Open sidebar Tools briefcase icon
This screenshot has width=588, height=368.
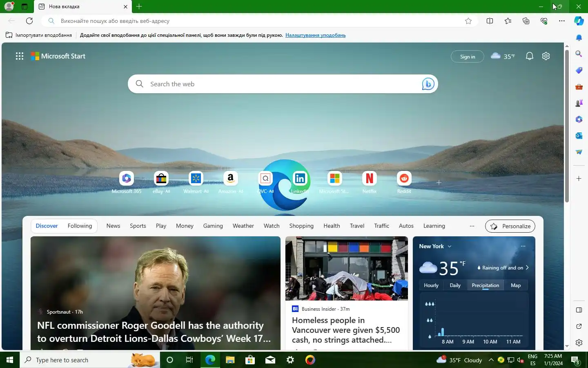(579, 86)
